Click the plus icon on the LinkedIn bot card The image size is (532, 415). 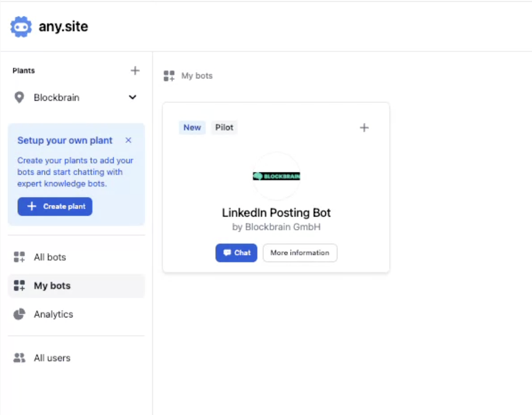(x=364, y=128)
